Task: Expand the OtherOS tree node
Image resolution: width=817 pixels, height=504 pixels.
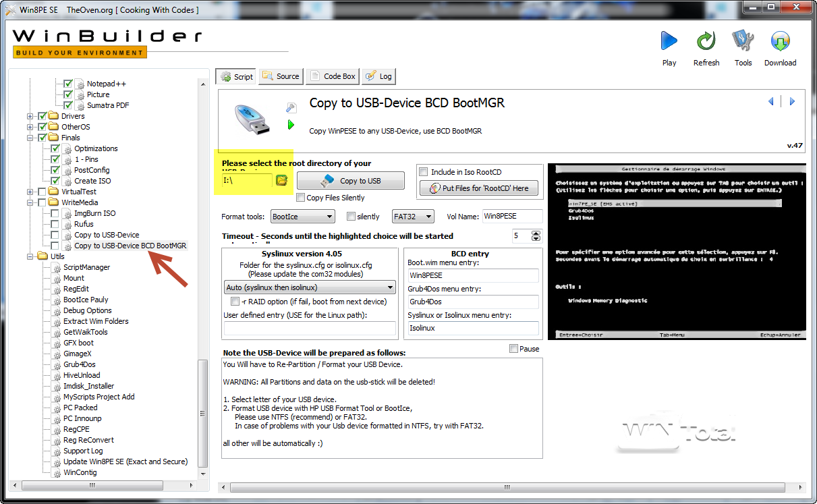Action: 30,127
